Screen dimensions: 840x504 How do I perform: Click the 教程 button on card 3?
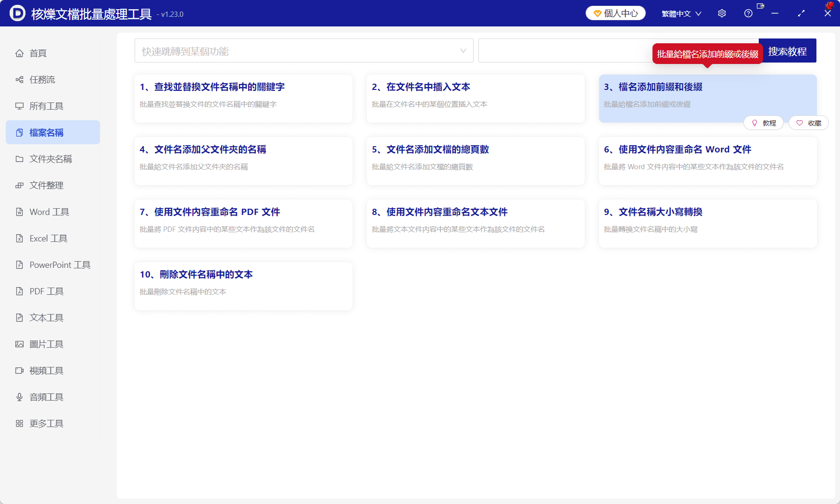pyautogui.click(x=764, y=123)
